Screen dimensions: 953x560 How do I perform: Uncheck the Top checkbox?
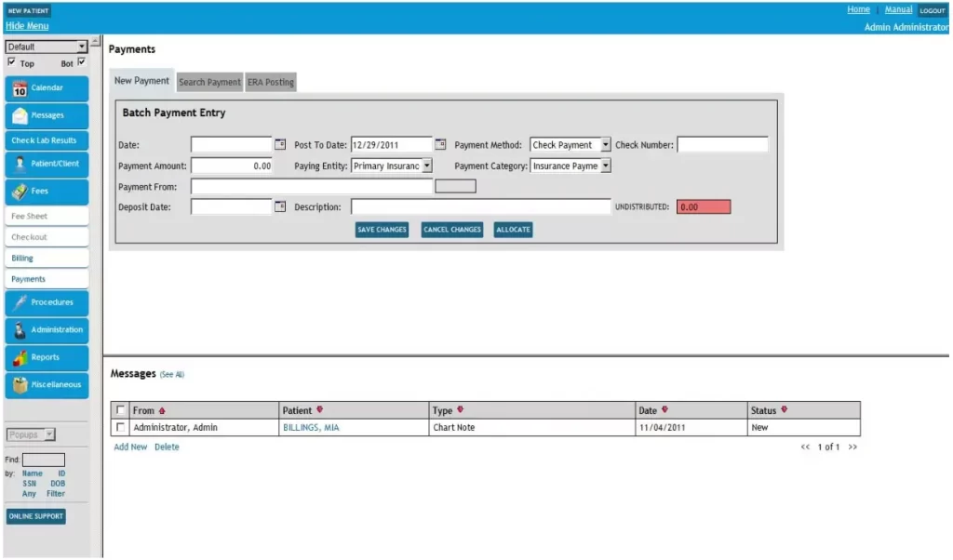11,60
